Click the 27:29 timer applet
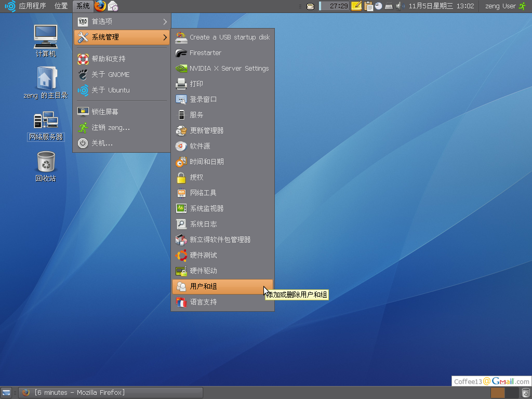Image resolution: width=532 pixels, height=399 pixels. [334, 6]
